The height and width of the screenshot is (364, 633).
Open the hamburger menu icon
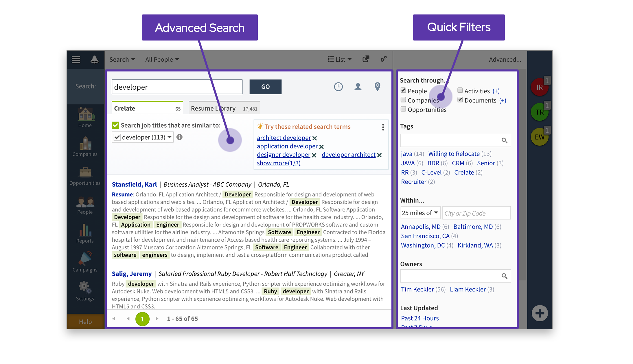click(x=76, y=60)
